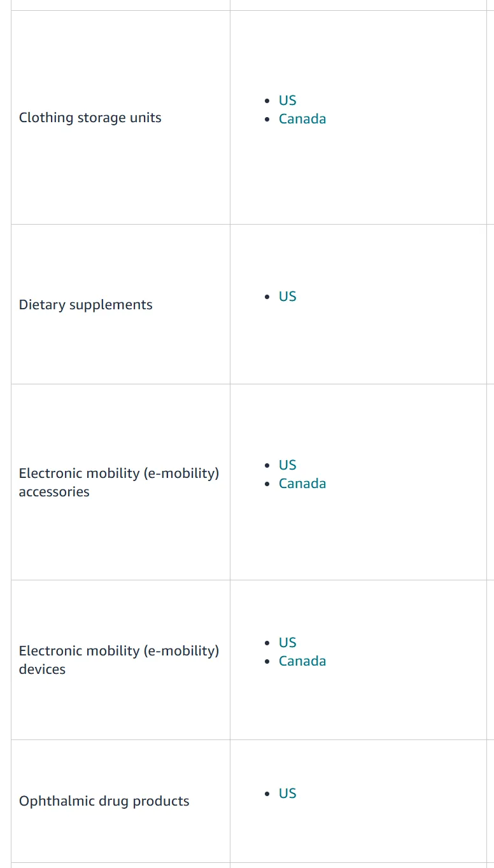Follow Canada link for e-mobility devices
Screen dimensions: 494x868
302,661
